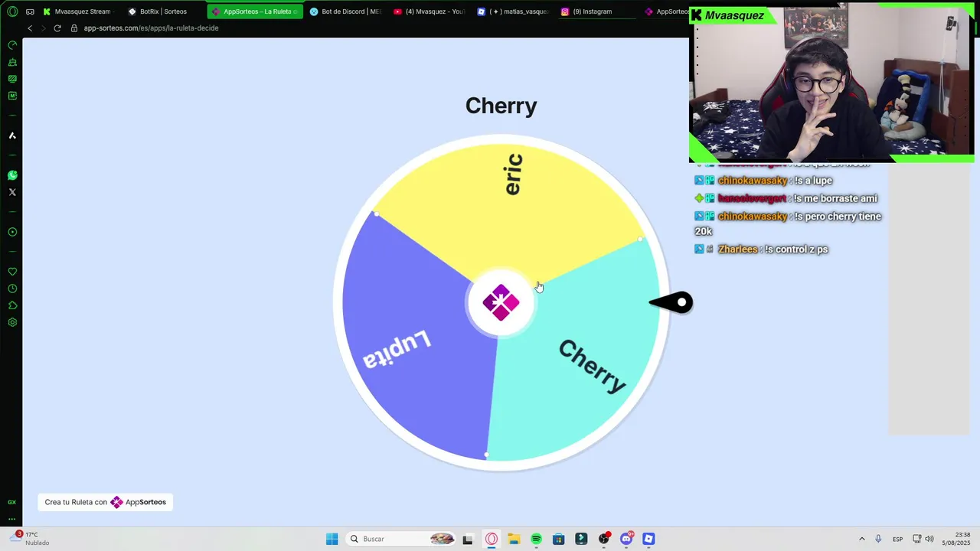Show hidden system tray icons
This screenshot has height=551, width=980.
[x=862, y=539]
